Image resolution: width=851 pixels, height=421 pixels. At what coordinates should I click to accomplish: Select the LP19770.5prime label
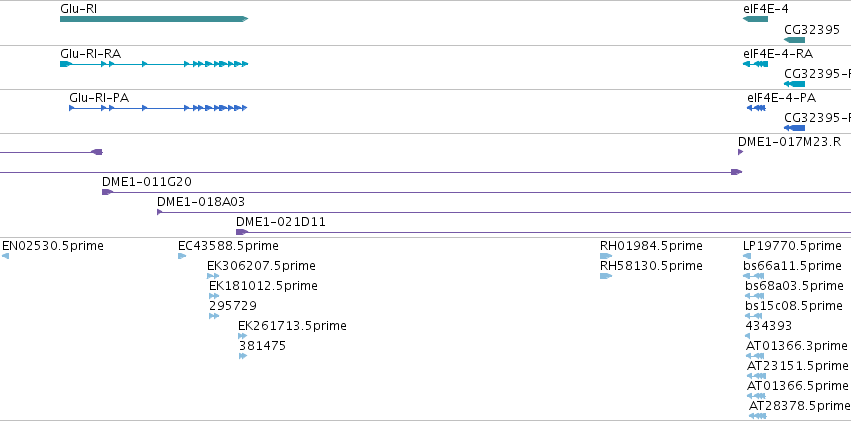792,246
